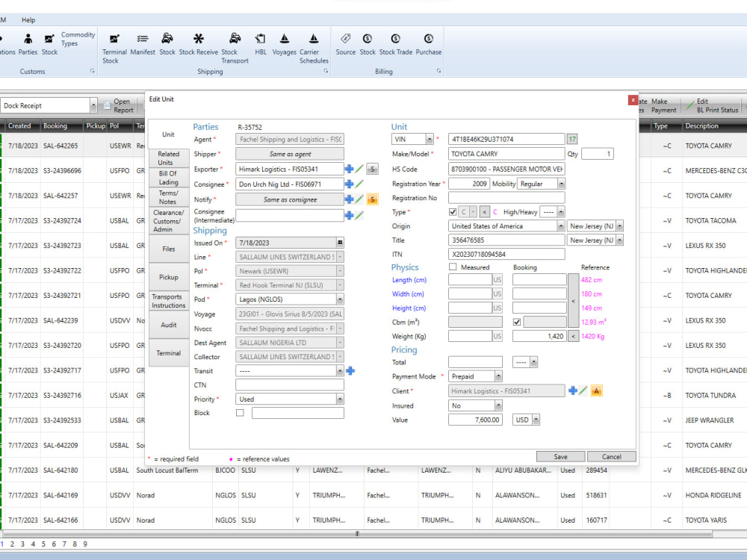The width and height of the screenshot is (747, 560).
Task: Go to page 2 of grid
Action: tap(12, 544)
